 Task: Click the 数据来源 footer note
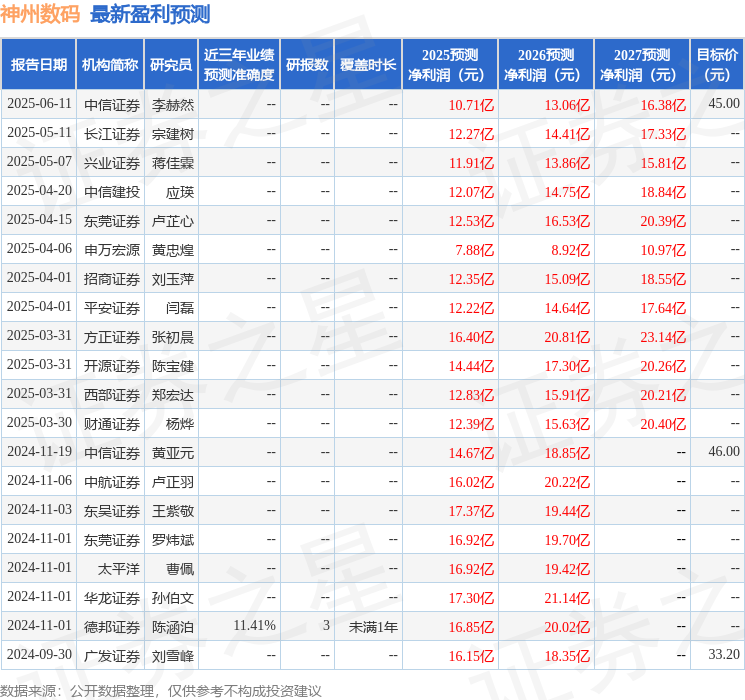pos(161,690)
